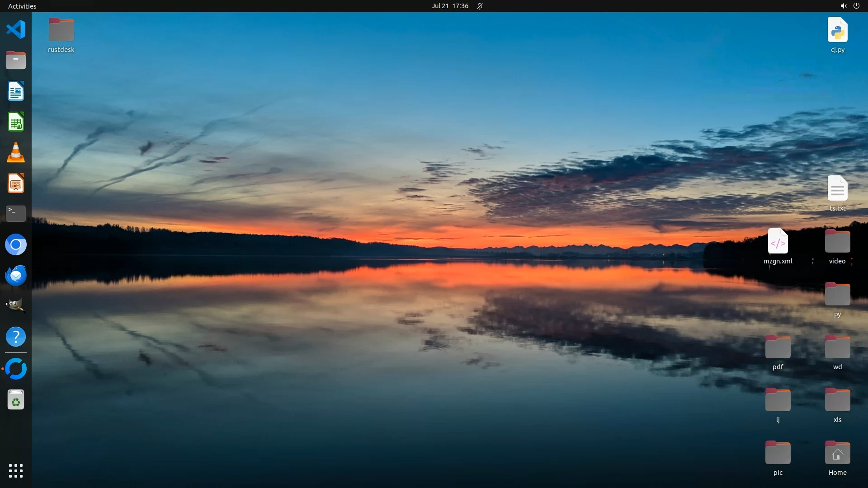The height and width of the screenshot is (488, 868).
Task: Select the Home folder on desktop
Action: pos(837,453)
